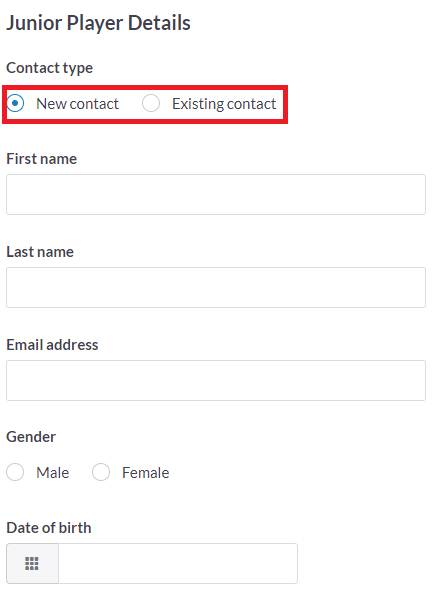438x599 pixels.
Task: Click the First name input field
Action: tap(216, 194)
